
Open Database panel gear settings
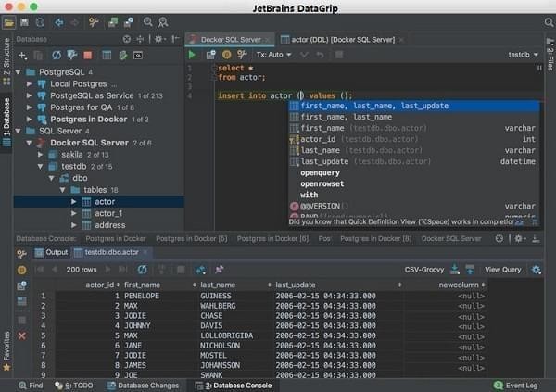click(159, 39)
